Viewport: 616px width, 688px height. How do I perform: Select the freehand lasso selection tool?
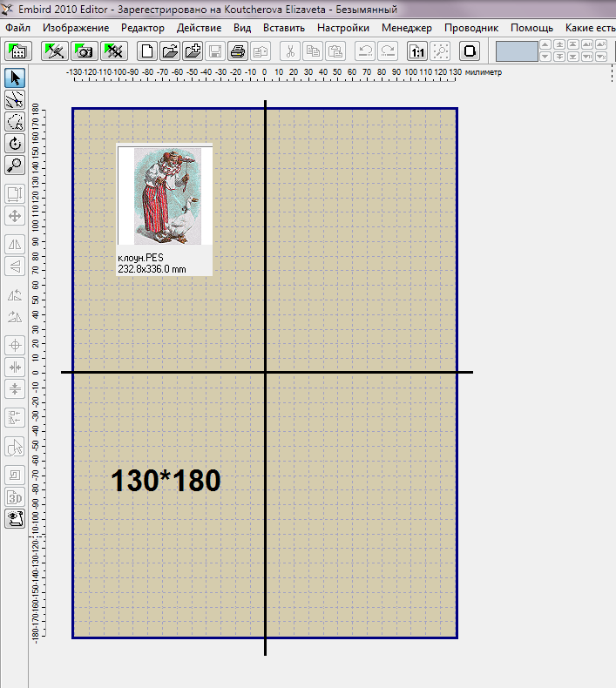tap(15, 122)
